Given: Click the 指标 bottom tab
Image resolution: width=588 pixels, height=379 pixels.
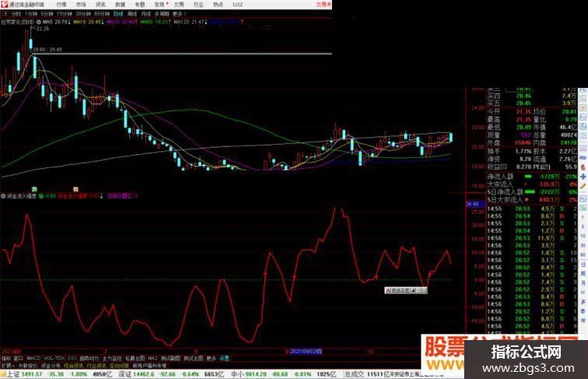Looking at the screenshot, I should (6, 358).
